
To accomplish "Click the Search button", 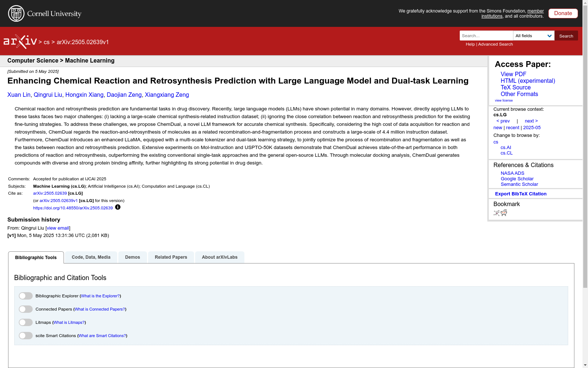I will pos(566,36).
